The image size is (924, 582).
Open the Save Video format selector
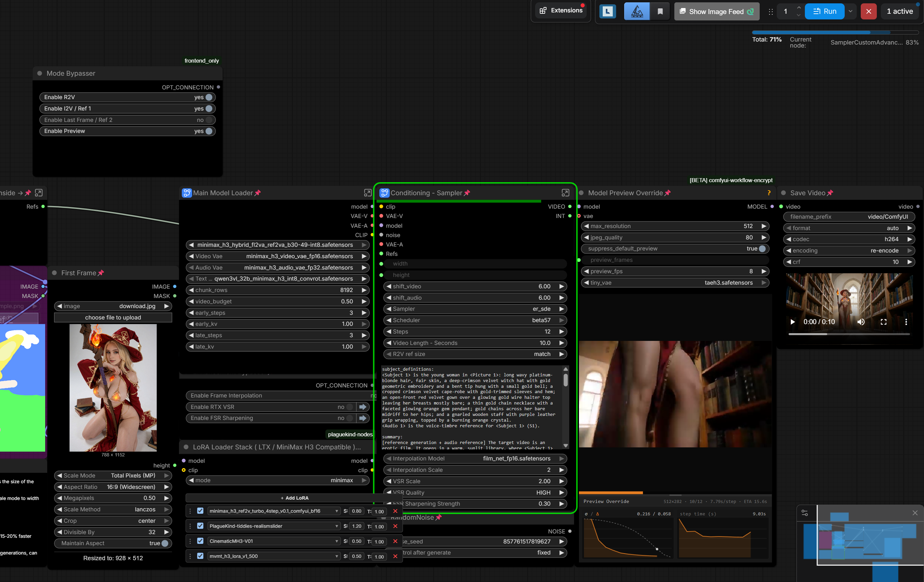pos(849,228)
